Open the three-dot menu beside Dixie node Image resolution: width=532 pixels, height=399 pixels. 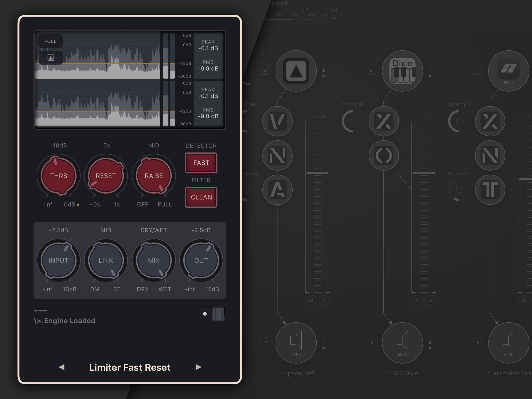[x=430, y=71]
